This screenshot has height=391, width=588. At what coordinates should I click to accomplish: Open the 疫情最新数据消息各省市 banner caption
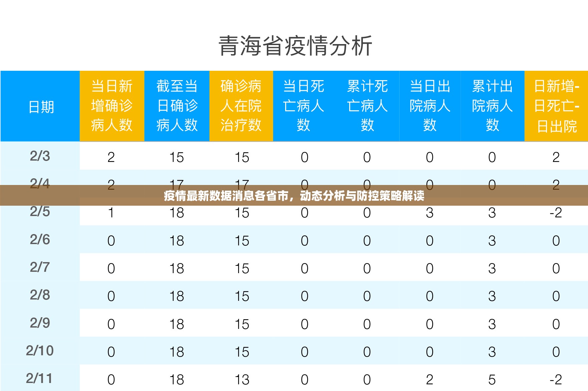(x=294, y=196)
